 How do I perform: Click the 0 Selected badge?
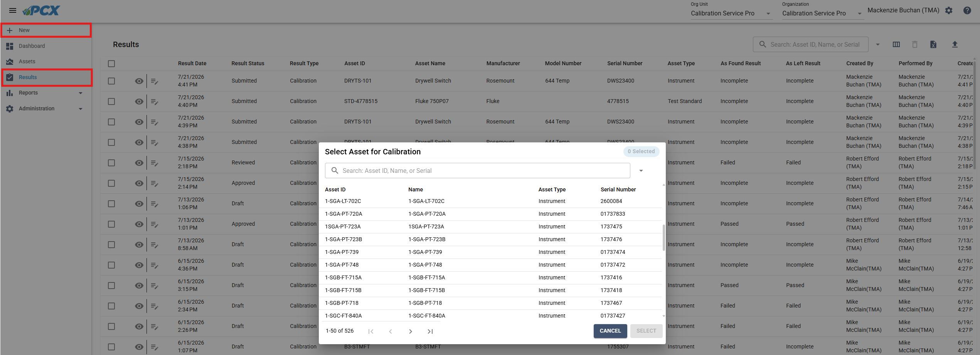641,152
